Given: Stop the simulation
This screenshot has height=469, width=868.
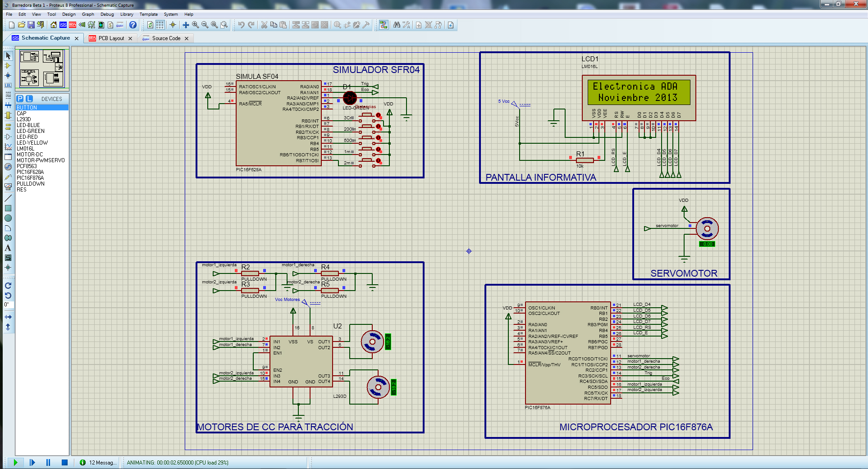Looking at the screenshot, I should (64, 462).
